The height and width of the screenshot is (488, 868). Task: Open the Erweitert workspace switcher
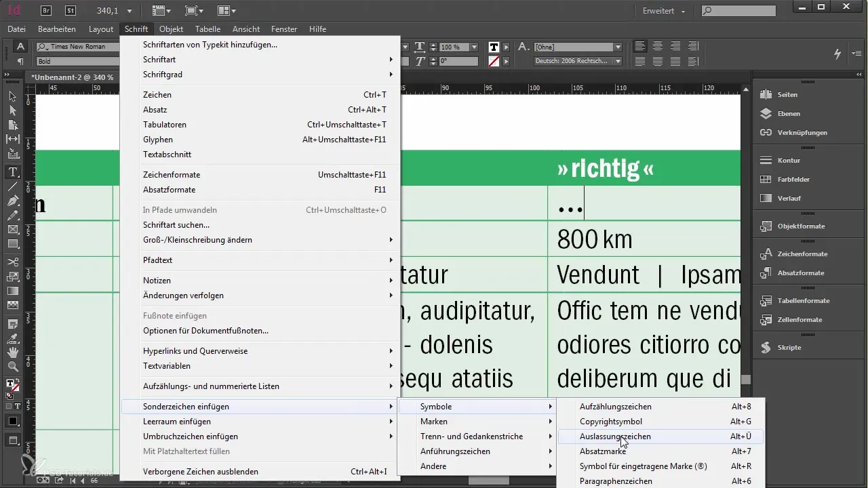[x=664, y=10]
